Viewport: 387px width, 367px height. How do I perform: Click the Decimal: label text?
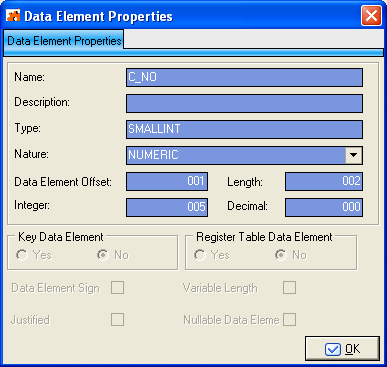point(247,206)
